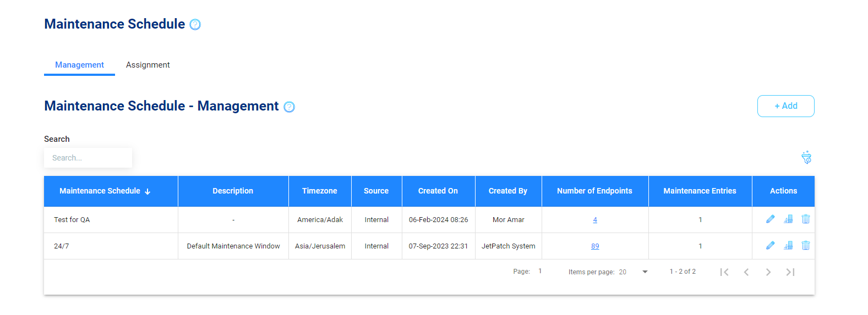868x315 pixels.
Task: Click the middle action icon for 24/7 row
Action: [788, 246]
